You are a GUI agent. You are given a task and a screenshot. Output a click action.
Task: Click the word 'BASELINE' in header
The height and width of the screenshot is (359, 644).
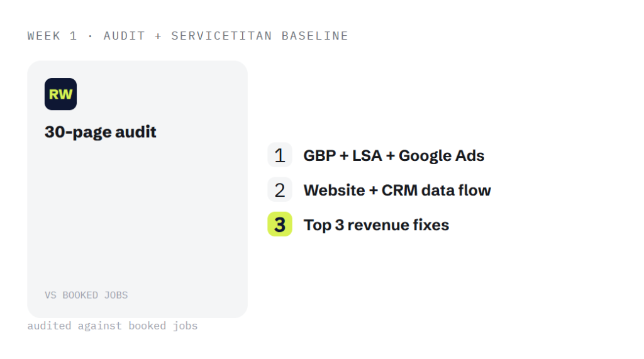coord(315,36)
